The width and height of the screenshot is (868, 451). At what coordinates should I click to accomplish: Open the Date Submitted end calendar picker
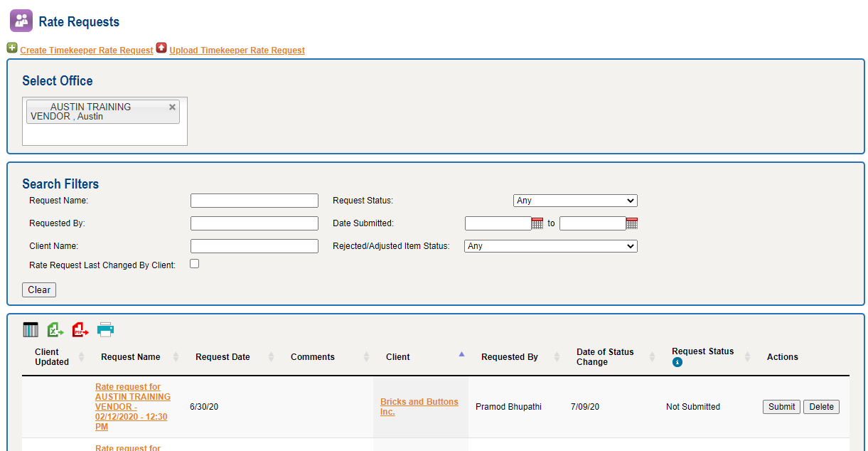click(x=632, y=223)
